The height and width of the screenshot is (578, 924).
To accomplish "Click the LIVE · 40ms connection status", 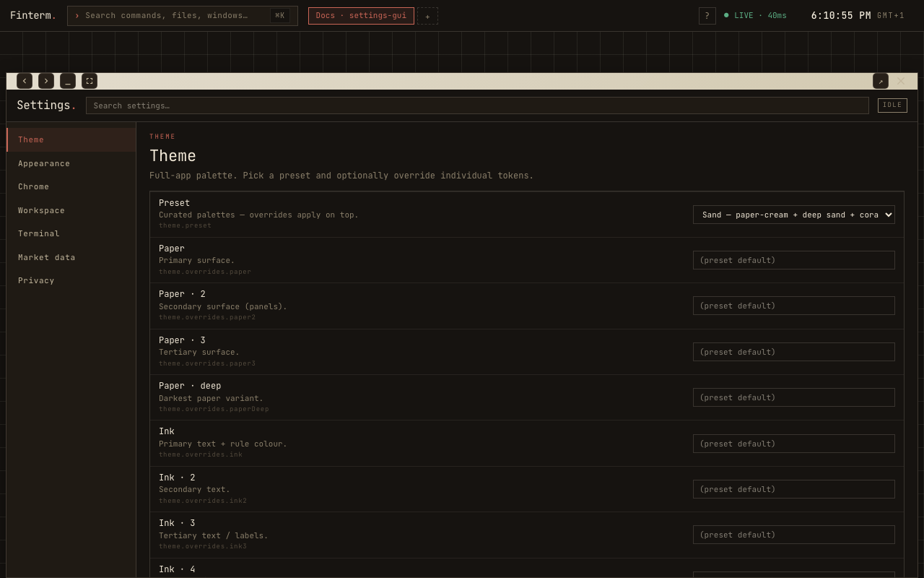I will click(x=755, y=16).
